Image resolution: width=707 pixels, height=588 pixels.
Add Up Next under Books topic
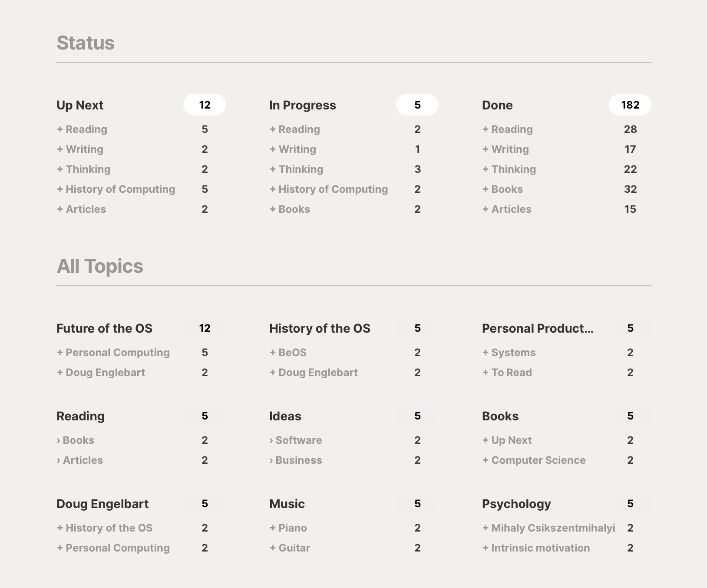click(507, 440)
